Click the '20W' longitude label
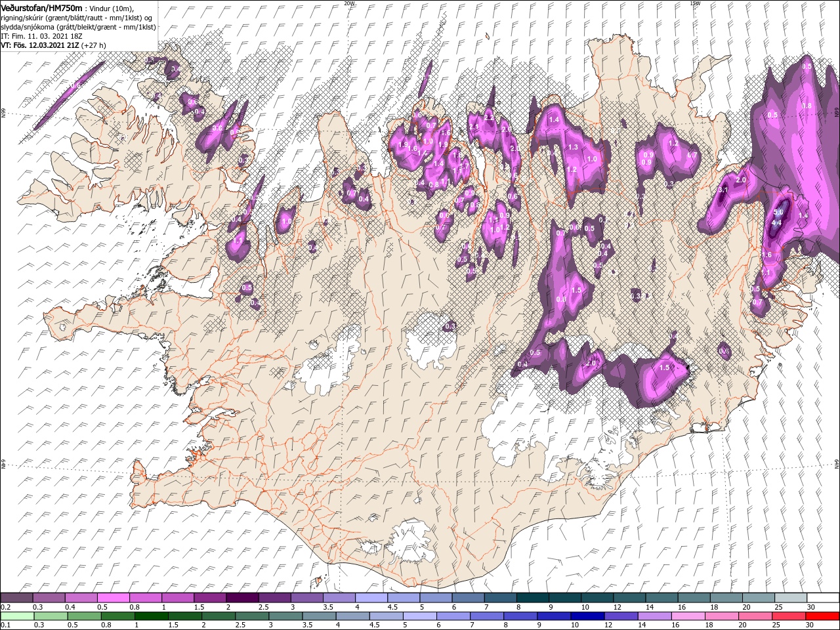Viewport: 840px width, 630px height. pos(349,3)
